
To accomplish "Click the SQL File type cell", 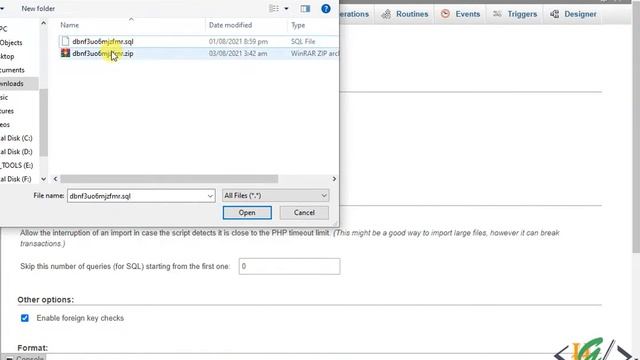I will tap(303, 41).
